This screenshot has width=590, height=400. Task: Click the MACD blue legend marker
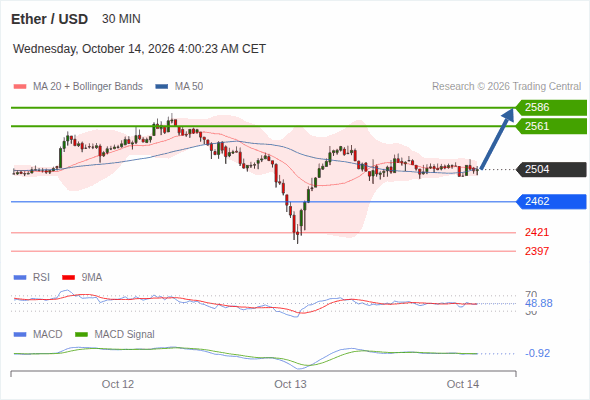click(20, 335)
